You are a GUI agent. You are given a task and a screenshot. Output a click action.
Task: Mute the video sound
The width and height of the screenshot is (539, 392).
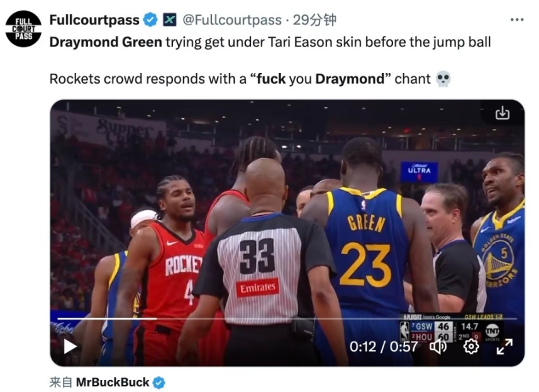pos(438,346)
